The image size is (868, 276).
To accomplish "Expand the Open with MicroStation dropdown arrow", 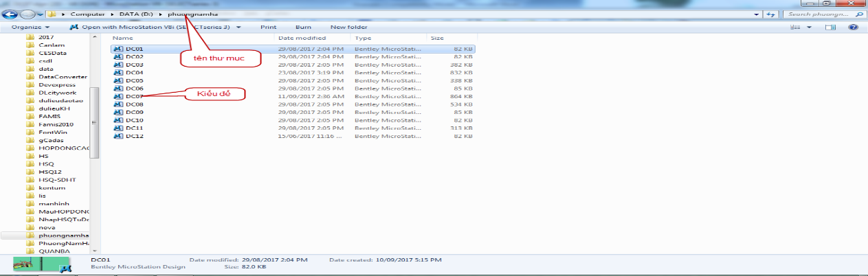I will point(247,27).
